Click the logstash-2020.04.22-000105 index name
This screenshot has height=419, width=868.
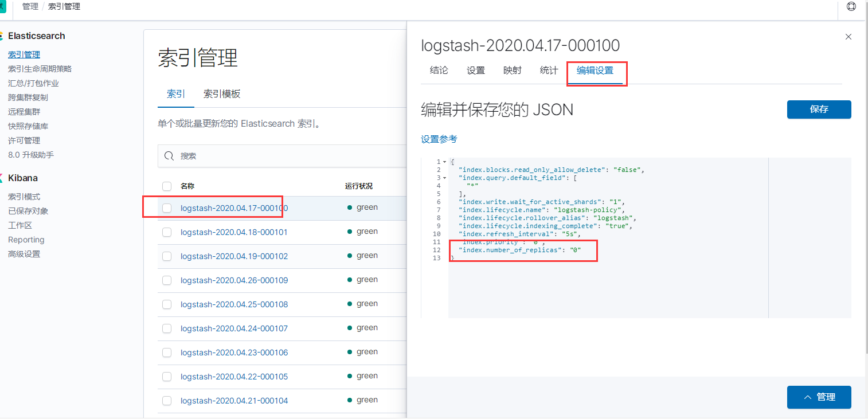234,377
